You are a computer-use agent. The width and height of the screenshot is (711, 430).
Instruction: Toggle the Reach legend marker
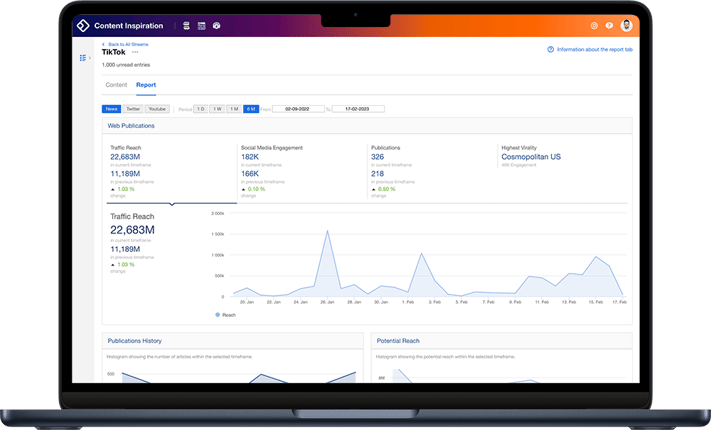click(218, 315)
